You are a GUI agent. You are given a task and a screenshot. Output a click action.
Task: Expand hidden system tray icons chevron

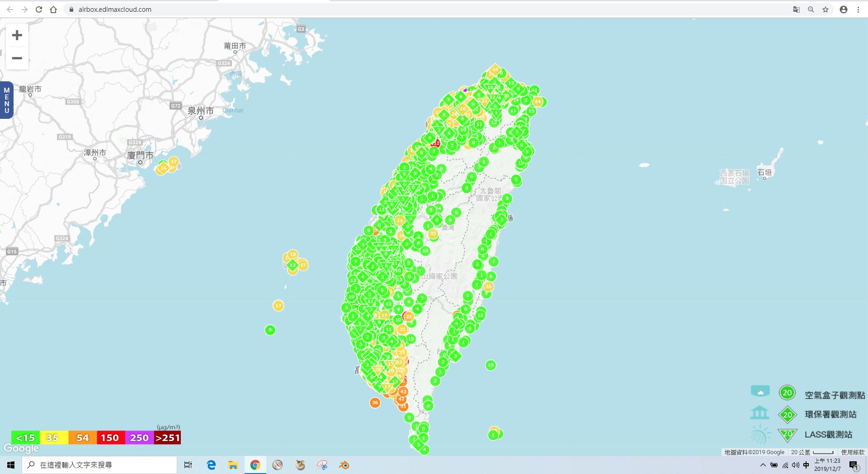tap(763, 465)
